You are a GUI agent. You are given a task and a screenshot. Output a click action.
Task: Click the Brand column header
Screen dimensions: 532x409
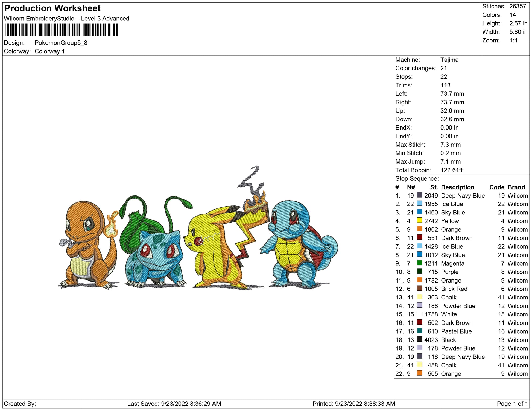516,187
